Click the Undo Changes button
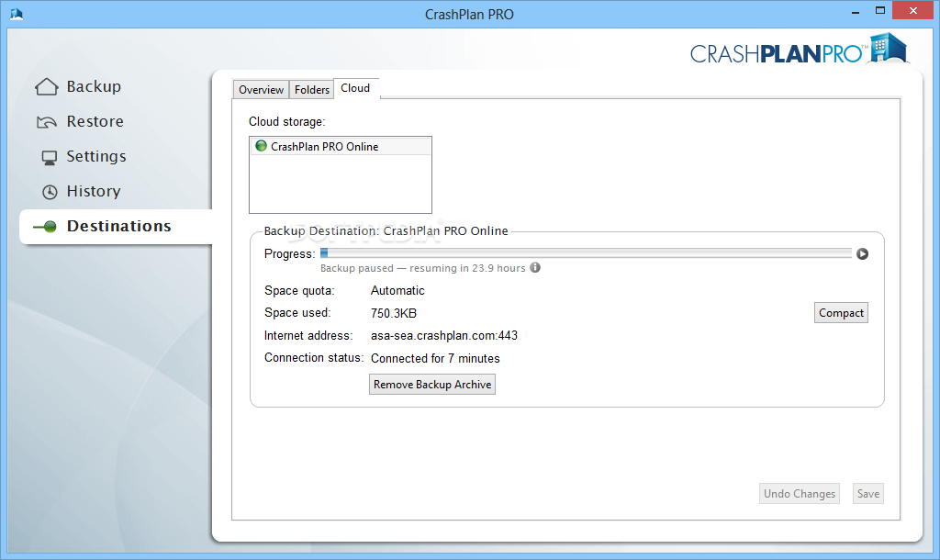This screenshot has width=940, height=560. click(800, 494)
